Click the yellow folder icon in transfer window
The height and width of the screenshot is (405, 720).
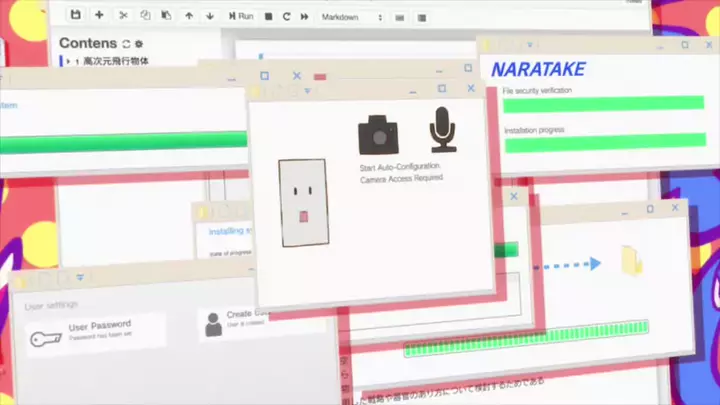pos(632,261)
